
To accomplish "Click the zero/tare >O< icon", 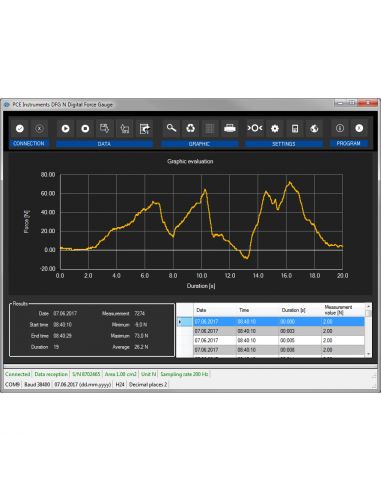I will (255, 128).
